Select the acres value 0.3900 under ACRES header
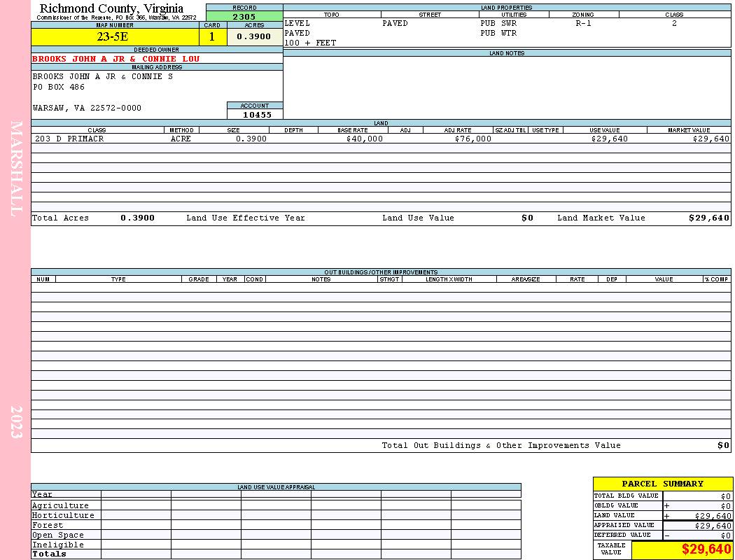 253,36
